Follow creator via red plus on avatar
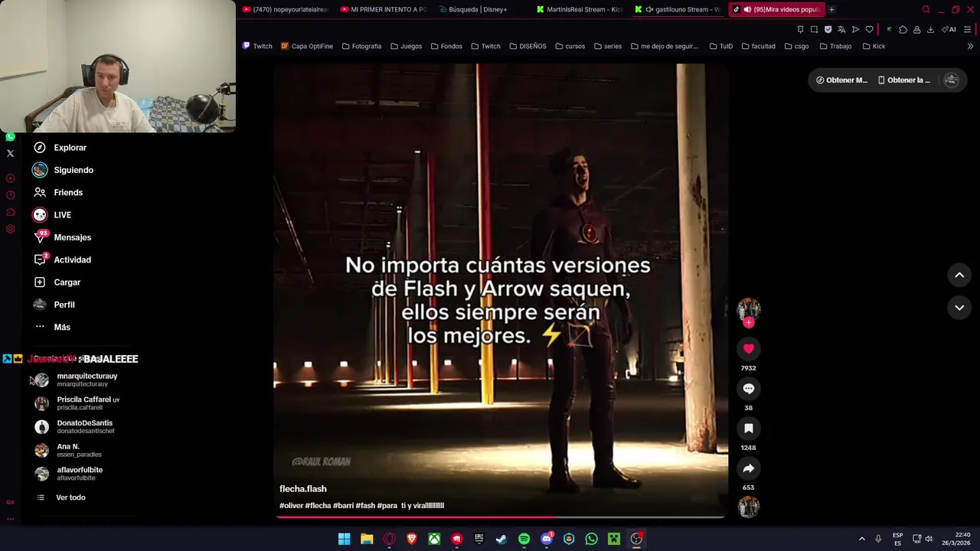The height and width of the screenshot is (551, 980). pos(749,323)
